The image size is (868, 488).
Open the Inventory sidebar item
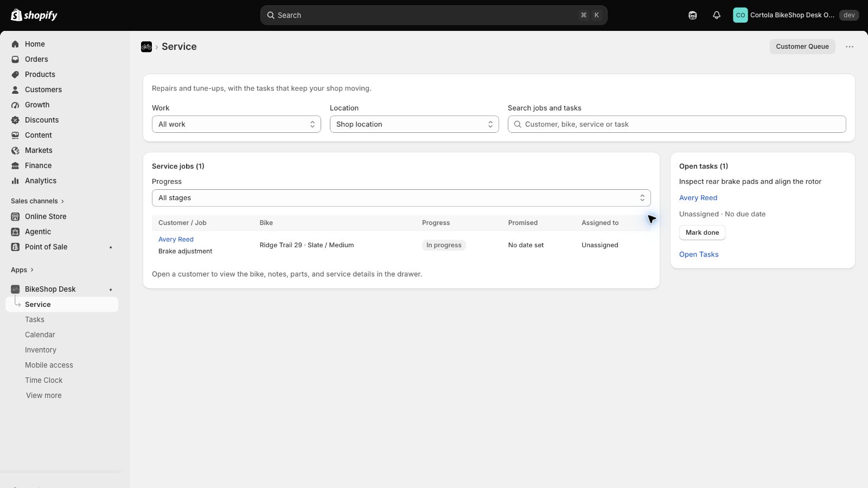(41, 350)
